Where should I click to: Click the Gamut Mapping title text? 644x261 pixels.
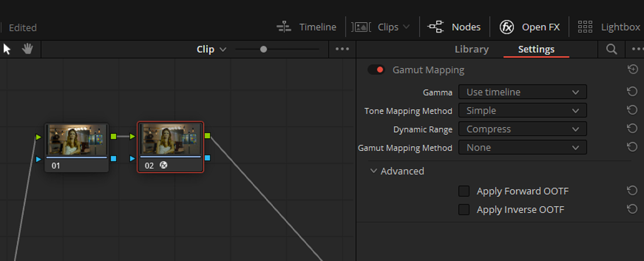pyautogui.click(x=428, y=70)
